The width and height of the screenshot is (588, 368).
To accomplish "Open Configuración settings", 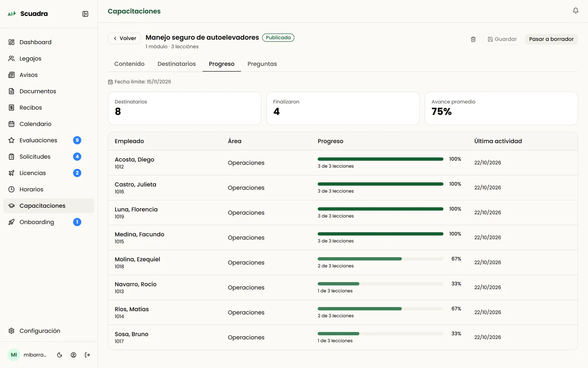I will (x=49, y=331).
